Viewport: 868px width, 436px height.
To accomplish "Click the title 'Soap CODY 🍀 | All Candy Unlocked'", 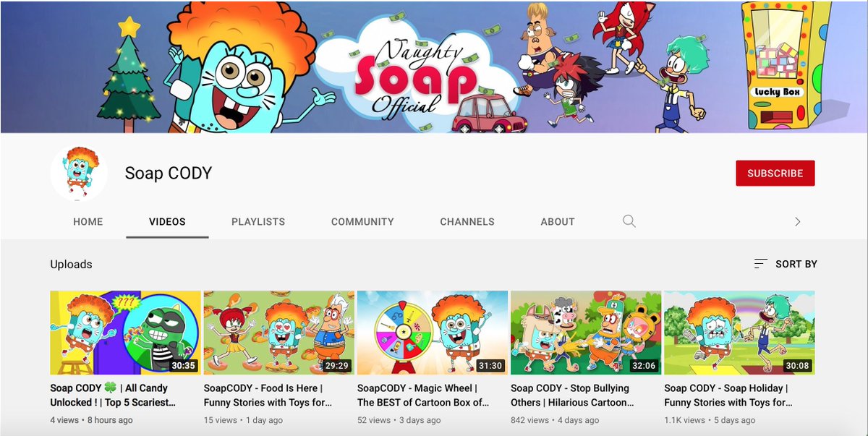I will (x=113, y=395).
